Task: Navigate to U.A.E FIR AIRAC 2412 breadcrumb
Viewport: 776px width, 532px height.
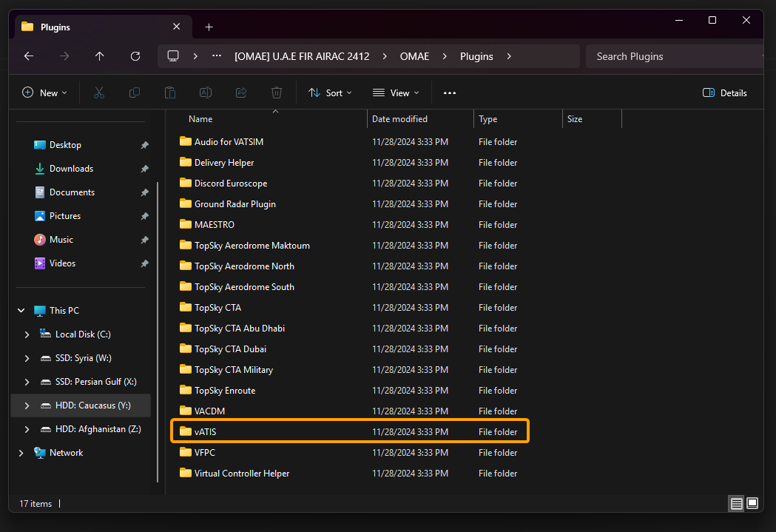Action: (302, 56)
